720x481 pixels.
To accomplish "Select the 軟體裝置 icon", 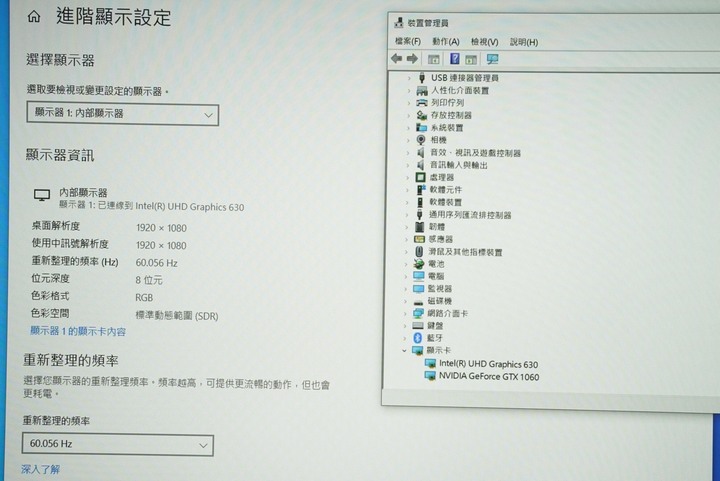I will coord(420,202).
